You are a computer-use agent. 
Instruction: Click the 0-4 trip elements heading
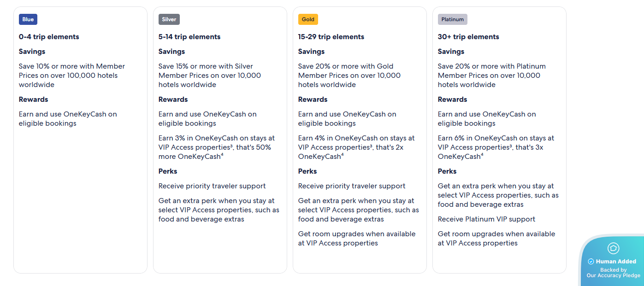[x=49, y=37]
